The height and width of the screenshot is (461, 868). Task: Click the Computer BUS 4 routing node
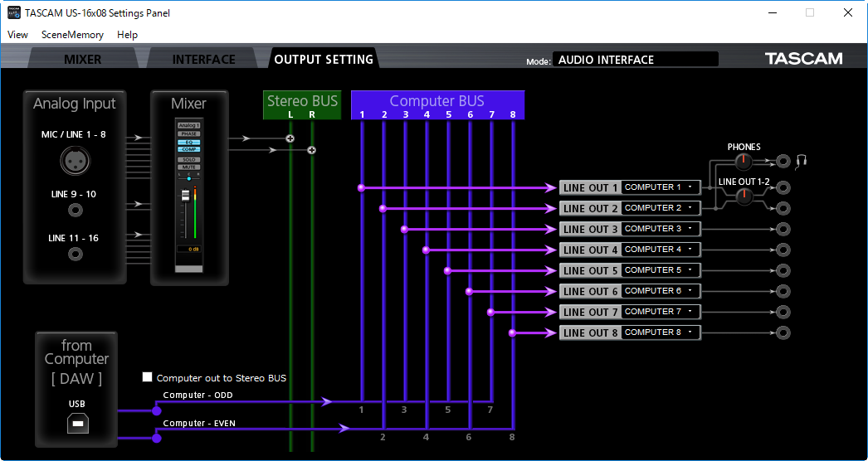(426, 250)
